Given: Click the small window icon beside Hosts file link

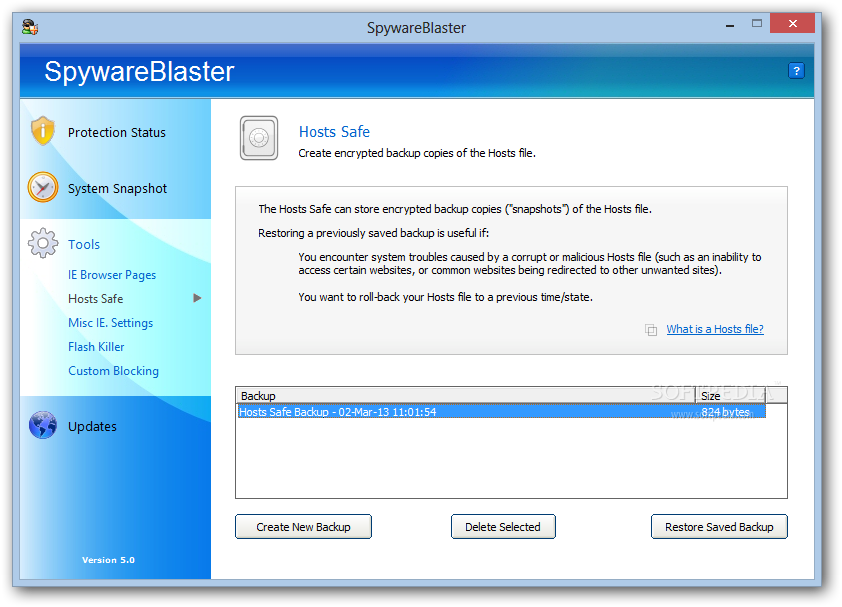Looking at the screenshot, I should [x=651, y=329].
